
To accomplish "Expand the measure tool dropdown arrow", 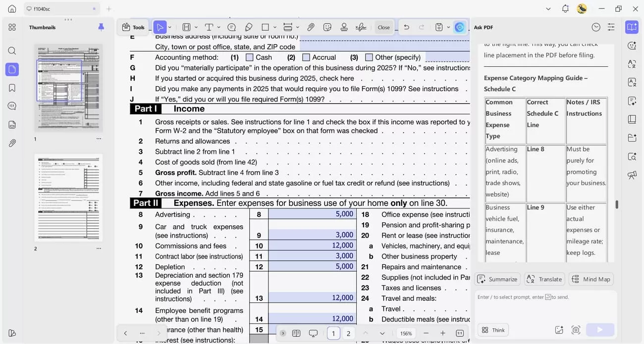I will point(297,27).
